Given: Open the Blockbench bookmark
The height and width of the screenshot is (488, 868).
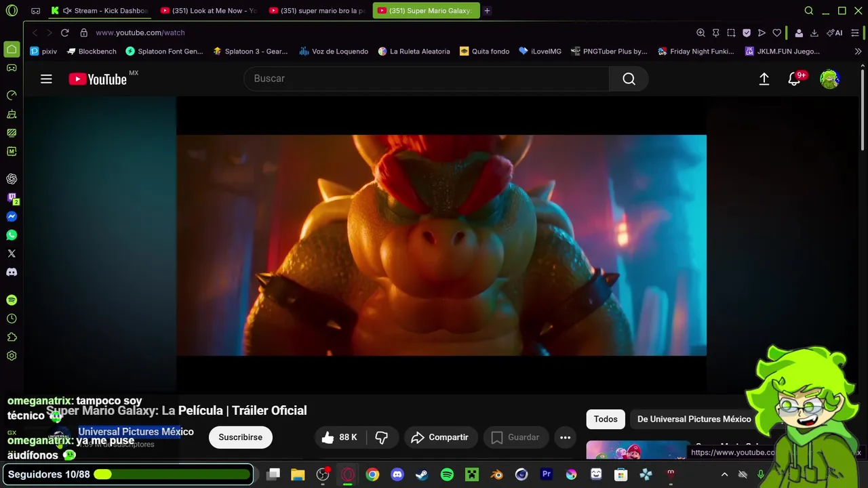Looking at the screenshot, I should coord(92,52).
